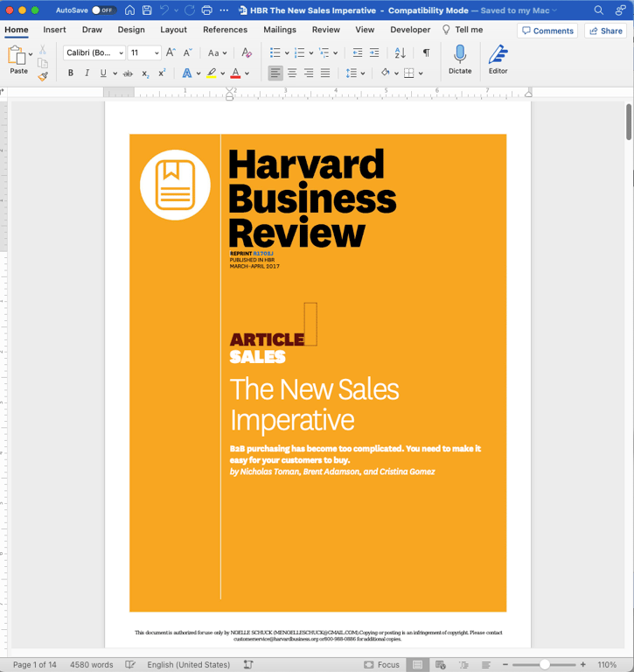Align text left
The height and width of the screenshot is (672, 634).
click(275, 73)
